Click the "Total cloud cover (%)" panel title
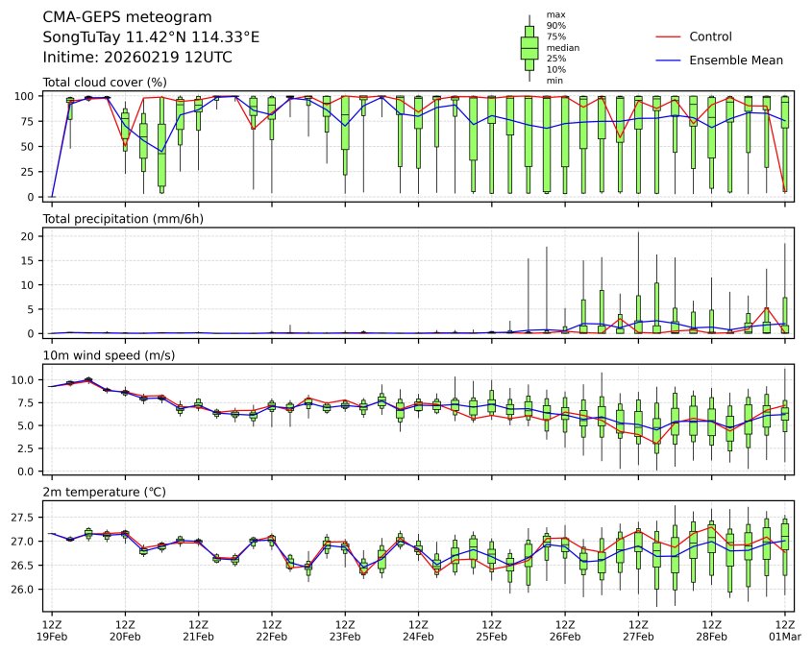 pyautogui.click(x=105, y=83)
